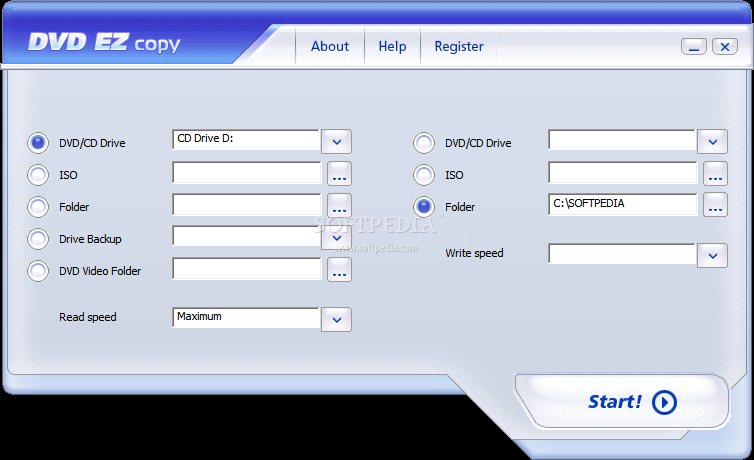Image resolution: width=754 pixels, height=460 pixels.
Task: Click the destination DVD/CD Drive combo field
Action: [x=622, y=139]
